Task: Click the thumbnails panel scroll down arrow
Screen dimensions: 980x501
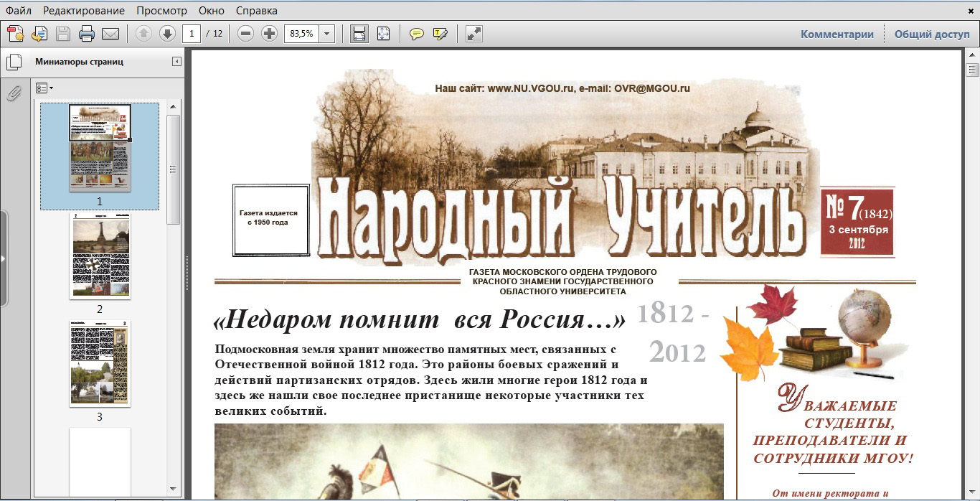Action: coord(173,489)
